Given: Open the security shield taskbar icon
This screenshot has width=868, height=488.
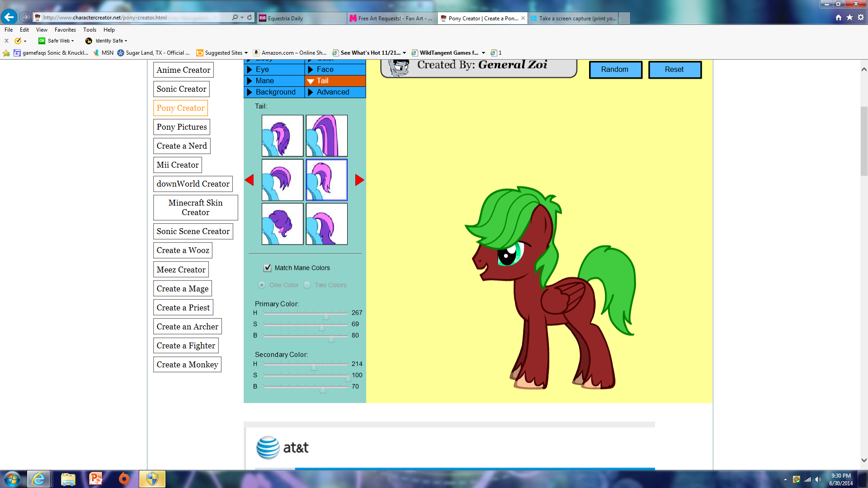Looking at the screenshot, I should [x=152, y=479].
